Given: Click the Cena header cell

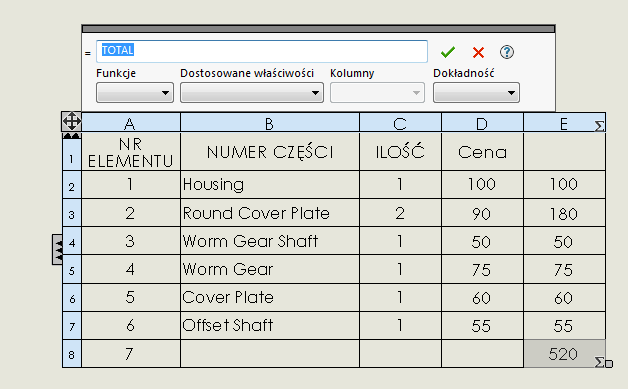Looking at the screenshot, I should coord(483,152).
